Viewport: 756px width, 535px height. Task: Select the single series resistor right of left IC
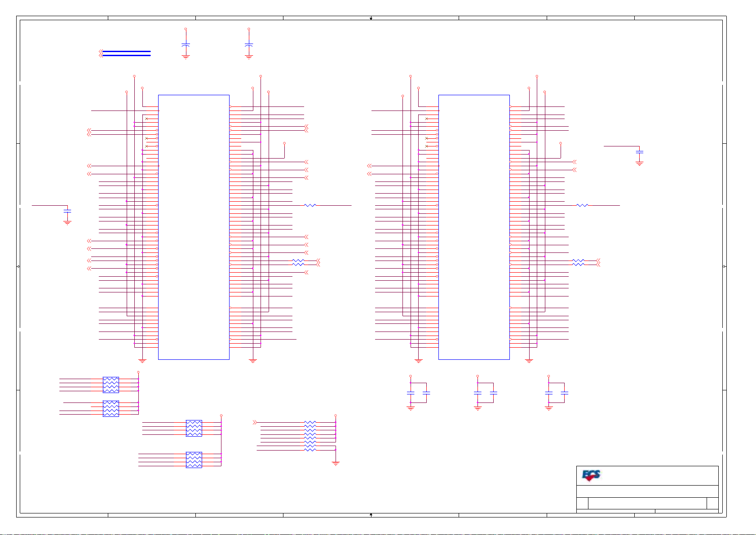click(x=310, y=205)
